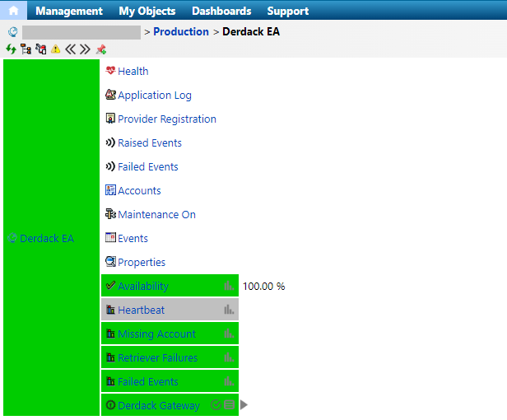Click the double left chevron to collapse
The image size is (507, 420).
coord(70,49)
